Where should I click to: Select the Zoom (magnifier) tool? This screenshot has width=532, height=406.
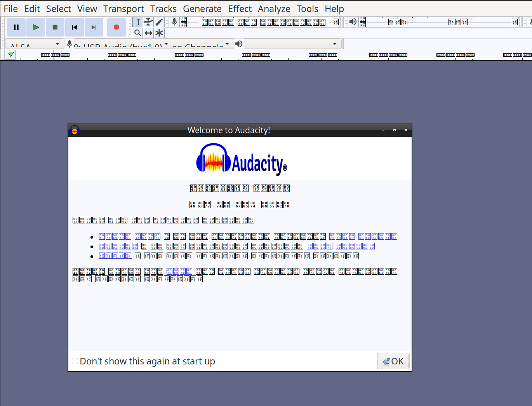tap(138, 33)
